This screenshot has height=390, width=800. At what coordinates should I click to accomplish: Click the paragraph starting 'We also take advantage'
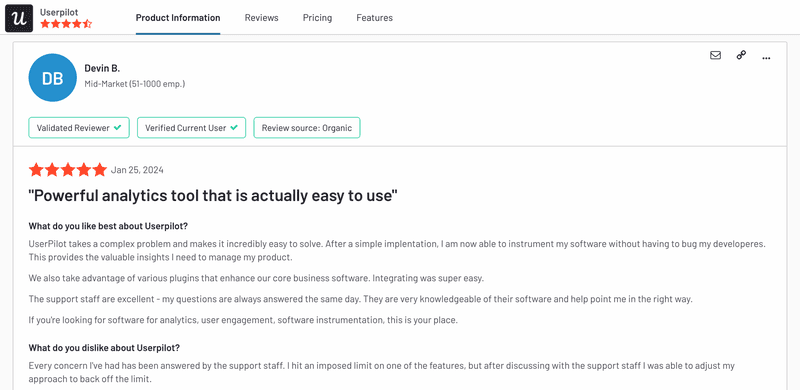[x=256, y=279]
